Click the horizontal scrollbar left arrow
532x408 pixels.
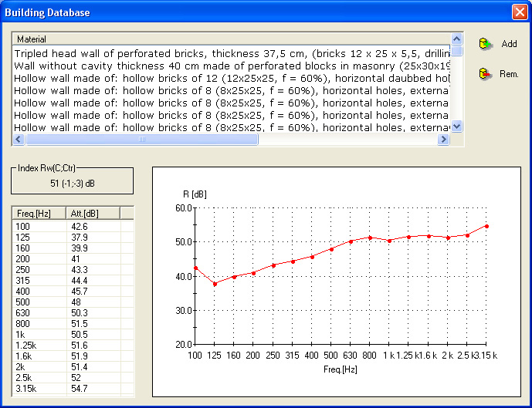point(19,140)
